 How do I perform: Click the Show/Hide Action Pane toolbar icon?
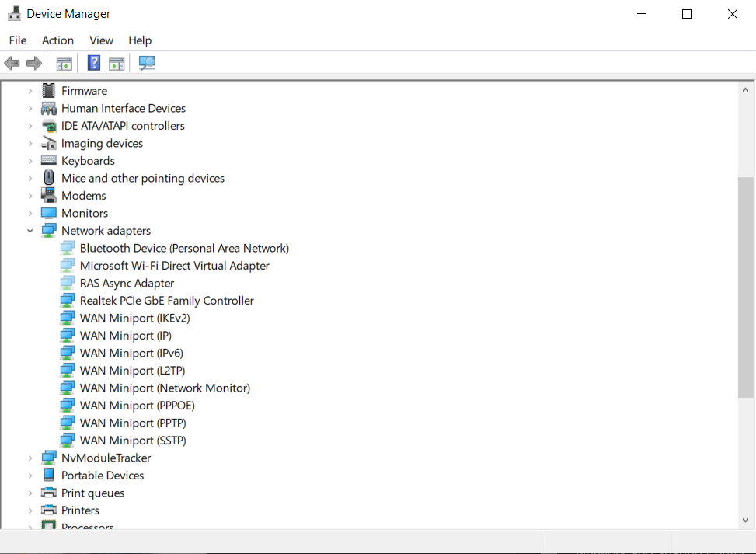117,63
